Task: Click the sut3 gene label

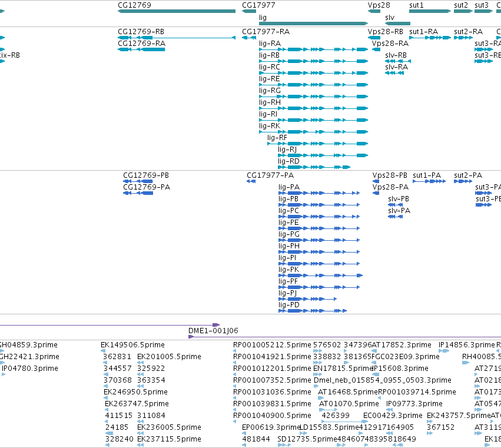Action: [482, 5]
